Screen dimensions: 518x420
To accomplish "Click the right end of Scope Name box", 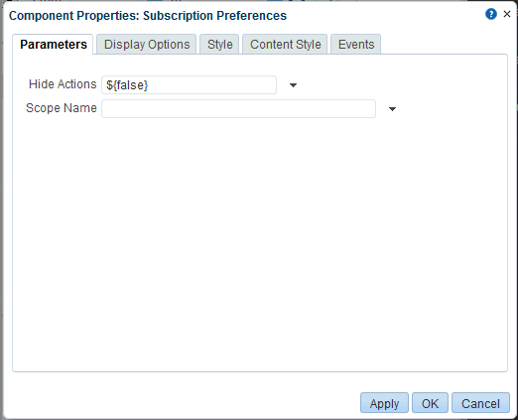I will [370, 109].
